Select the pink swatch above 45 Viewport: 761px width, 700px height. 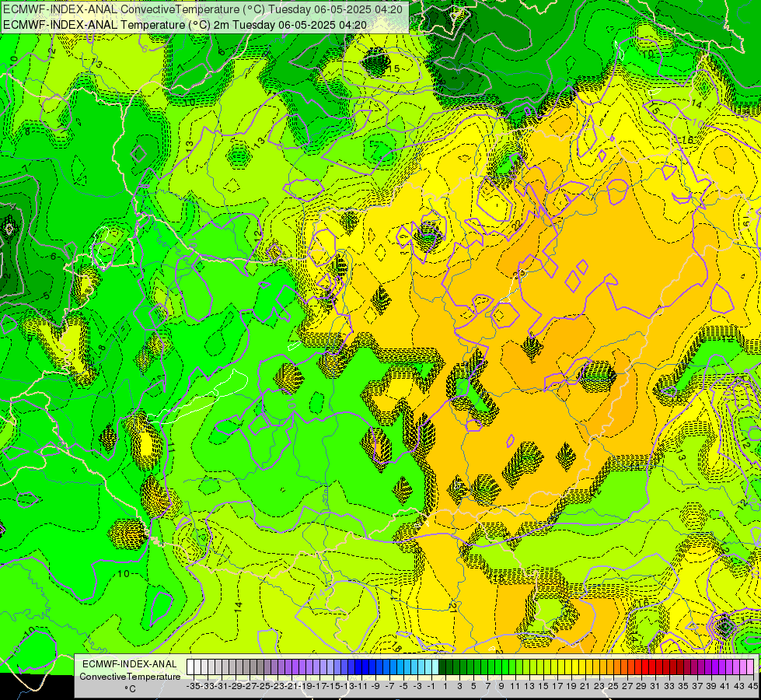(x=749, y=667)
